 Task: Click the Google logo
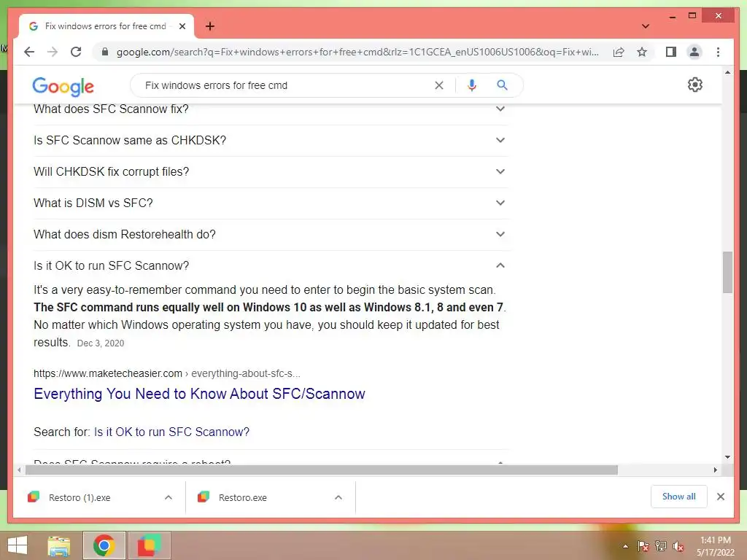tap(63, 86)
